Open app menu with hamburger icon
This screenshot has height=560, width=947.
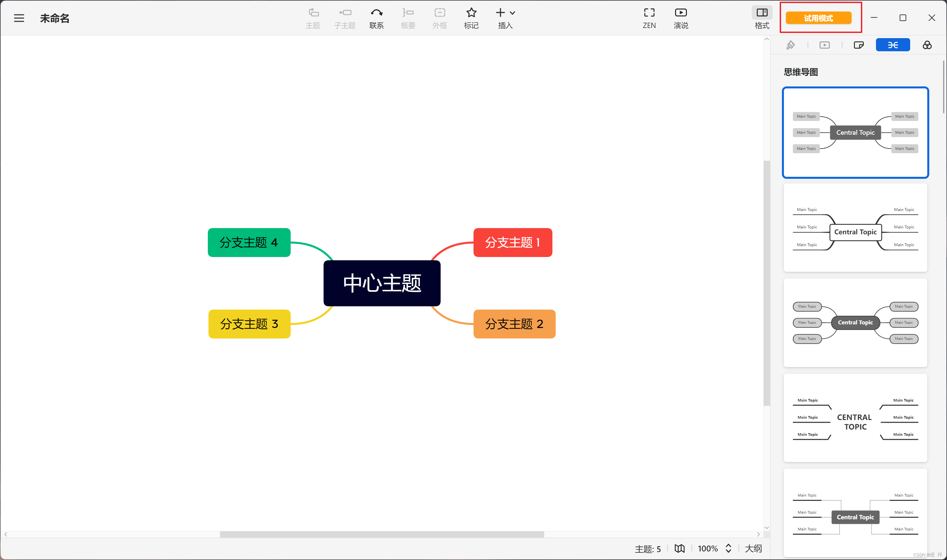19,18
